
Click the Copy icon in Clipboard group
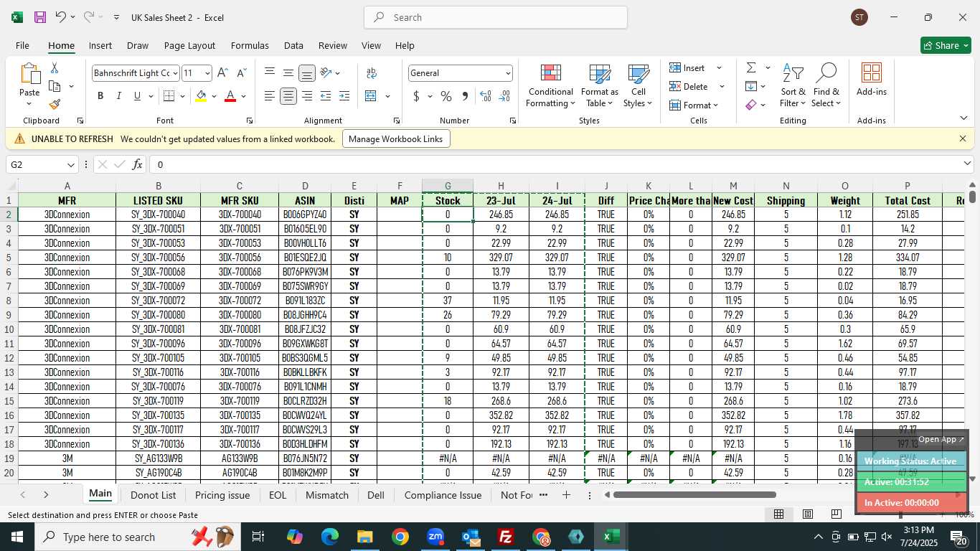(55, 86)
